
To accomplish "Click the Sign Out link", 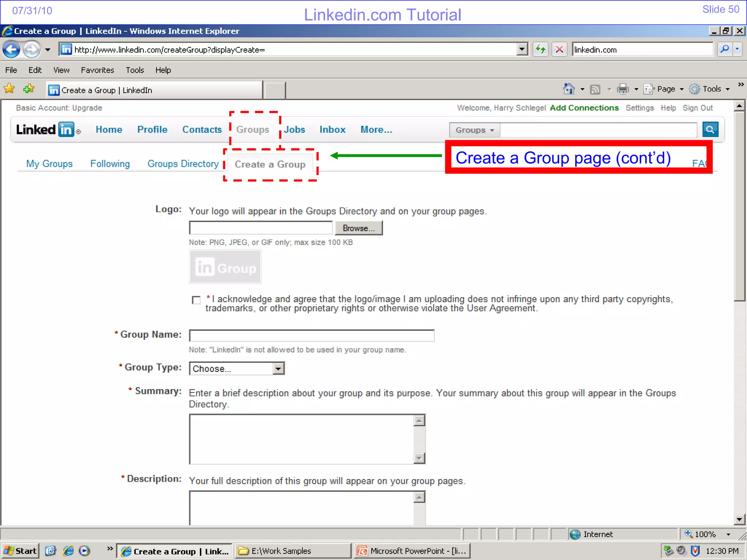I will 697,108.
